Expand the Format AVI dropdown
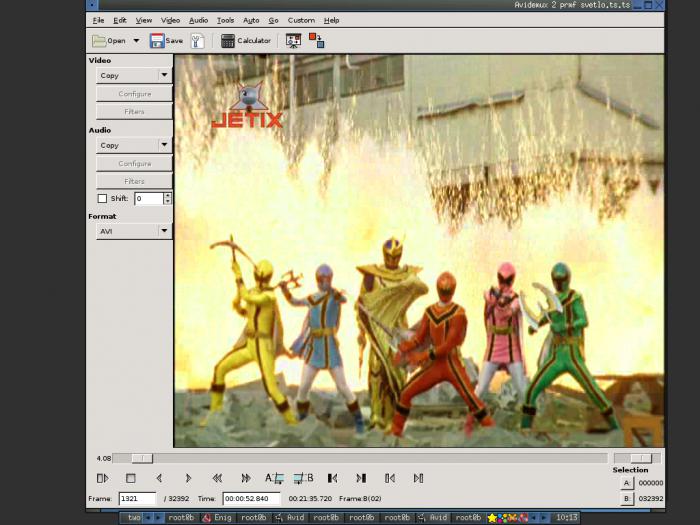This screenshot has height=525, width=700. coord(134,231)
